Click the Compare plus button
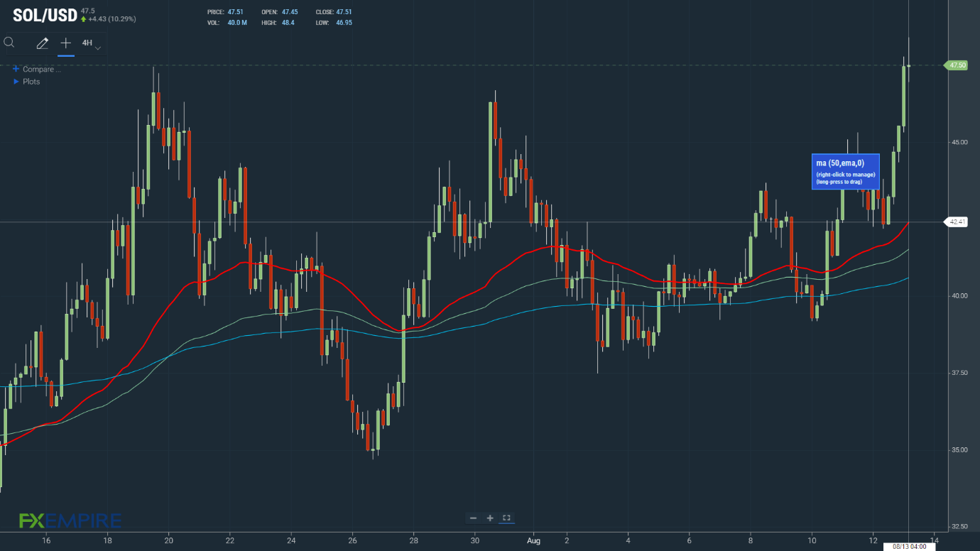Image resolution: width=980 pixels, height=551 pixels. click(16, 69)
